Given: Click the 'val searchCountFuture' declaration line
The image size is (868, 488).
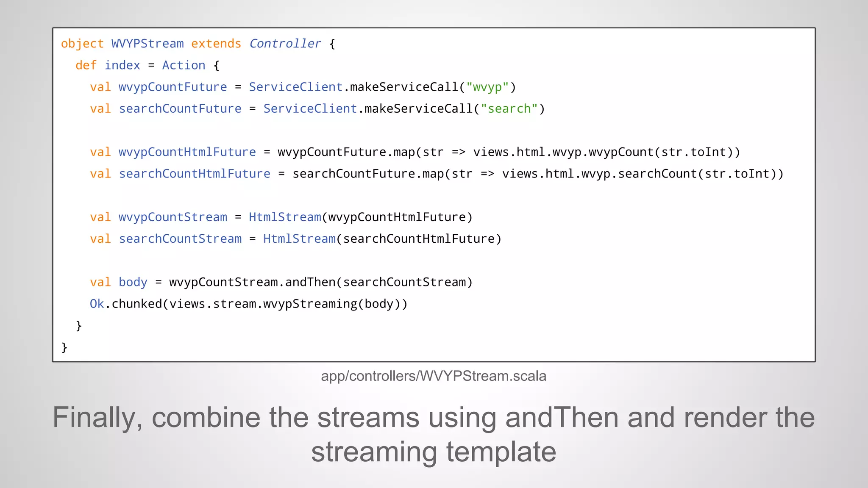Looking at the screenshot, I should (x=317, y=108).
